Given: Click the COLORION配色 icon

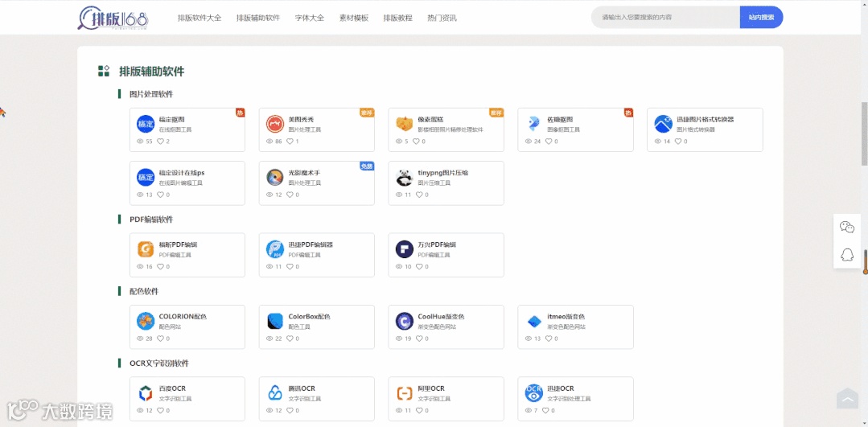Looking at the screenshot, I should click(146, 322).
